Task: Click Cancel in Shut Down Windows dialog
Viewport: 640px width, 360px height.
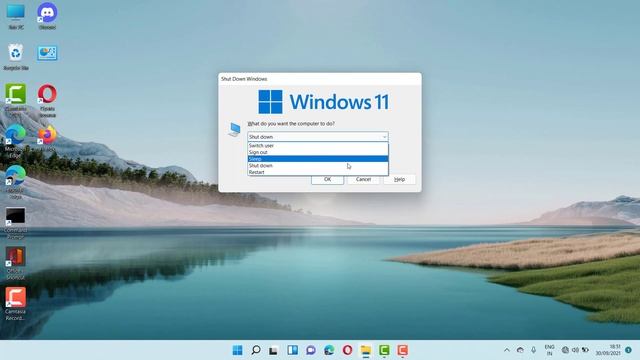Action: coord(363,180)
